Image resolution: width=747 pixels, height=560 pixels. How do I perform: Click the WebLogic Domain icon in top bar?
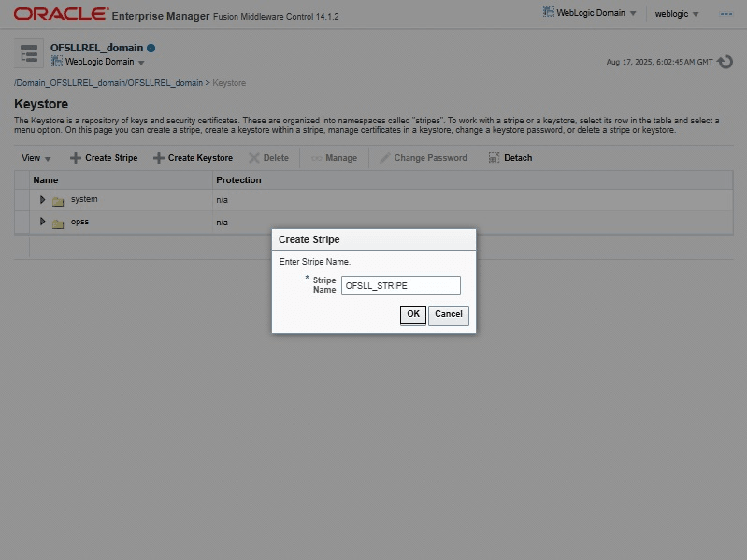(549, 12)
